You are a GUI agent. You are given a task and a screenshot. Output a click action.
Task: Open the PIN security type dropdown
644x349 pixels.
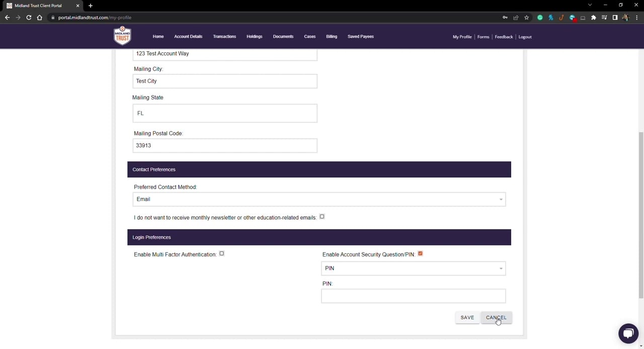(x=413, y=269)
